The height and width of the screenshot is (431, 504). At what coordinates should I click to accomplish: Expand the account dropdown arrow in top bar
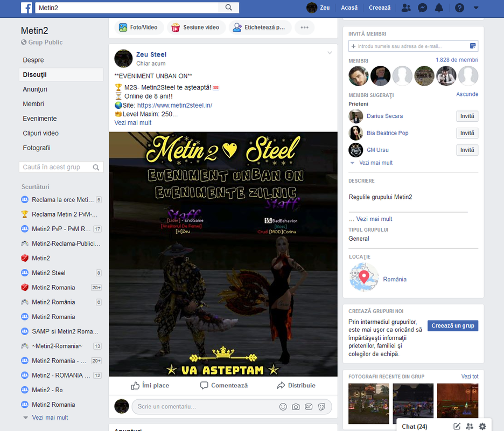(x=476, y=8)
